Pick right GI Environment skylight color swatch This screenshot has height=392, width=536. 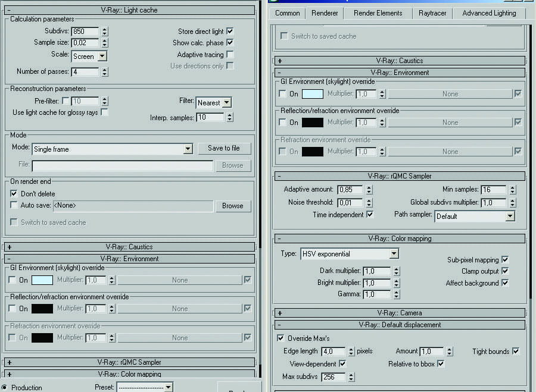(x=313, y=94)
